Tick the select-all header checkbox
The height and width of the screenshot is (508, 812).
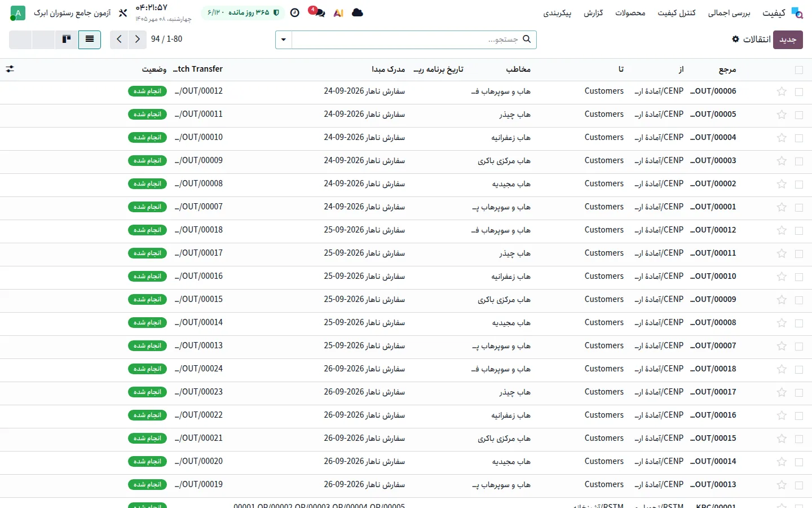click(798, 70)
